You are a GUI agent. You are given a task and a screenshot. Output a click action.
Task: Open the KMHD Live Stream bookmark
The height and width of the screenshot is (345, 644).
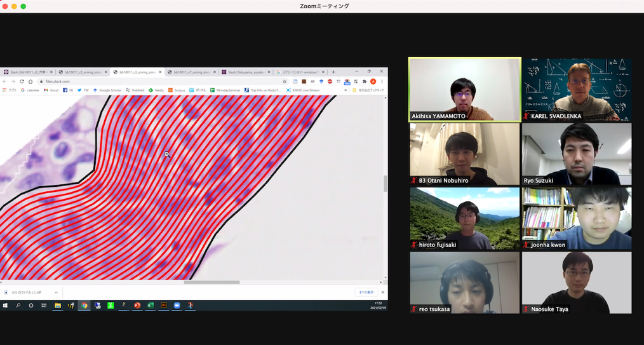tap(303, 90)
